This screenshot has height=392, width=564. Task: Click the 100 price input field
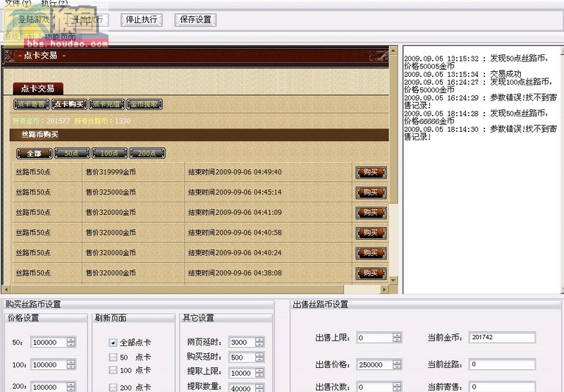[49, 365]
